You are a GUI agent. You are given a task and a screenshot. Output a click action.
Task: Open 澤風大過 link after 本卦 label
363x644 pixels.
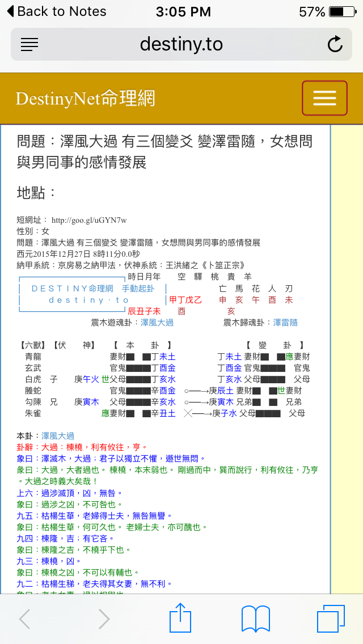tap(58, 436)
